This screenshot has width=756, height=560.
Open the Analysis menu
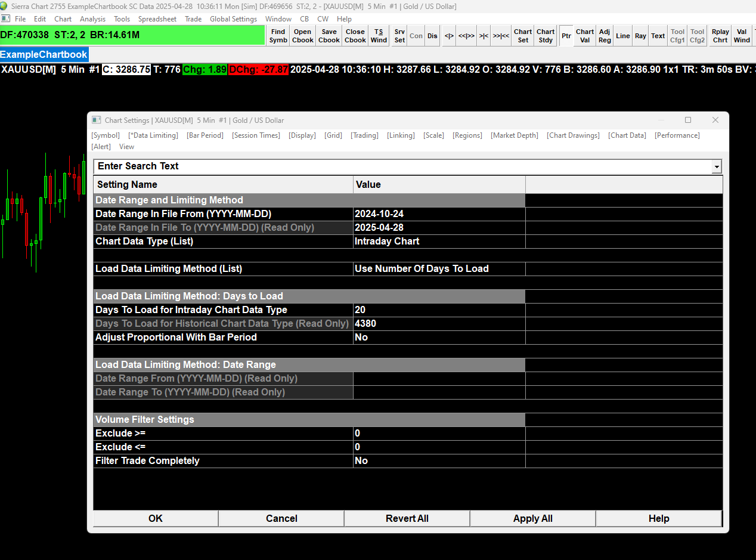(x=92, y=19)
